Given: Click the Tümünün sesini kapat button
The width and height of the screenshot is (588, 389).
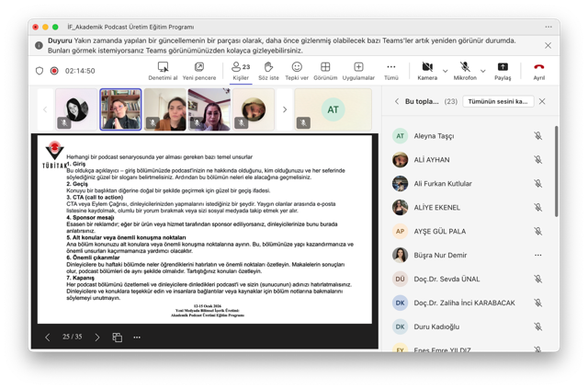Looking at the screenshot, I should [x=497, y=101].
